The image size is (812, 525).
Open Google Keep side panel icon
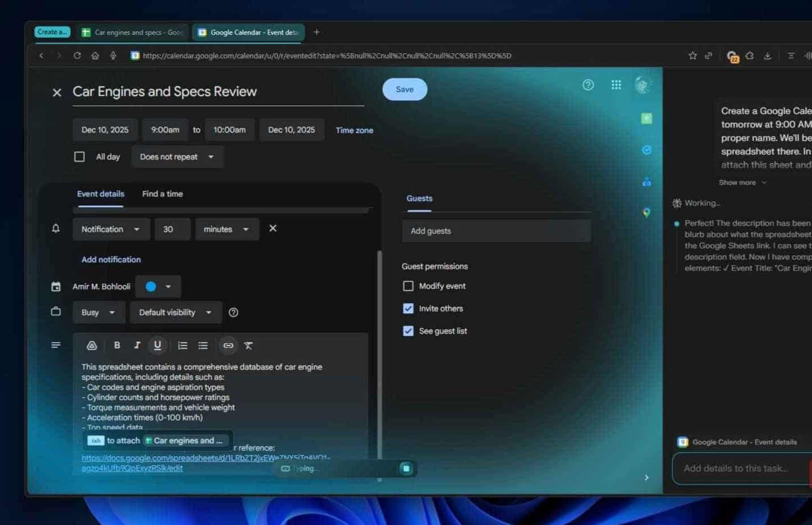[647, 118]
